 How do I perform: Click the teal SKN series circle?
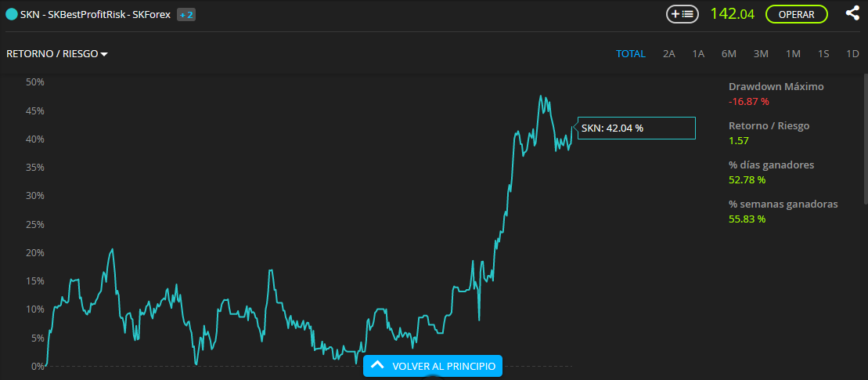coord(11,14)
